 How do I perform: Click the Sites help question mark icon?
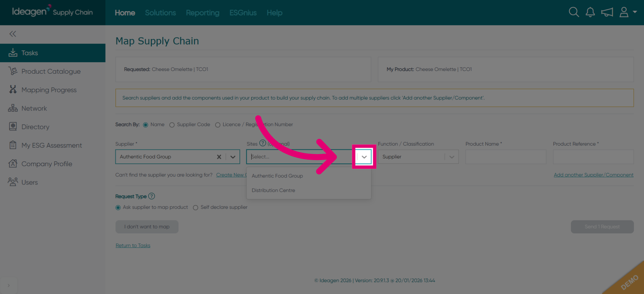[x=263, y=143]
